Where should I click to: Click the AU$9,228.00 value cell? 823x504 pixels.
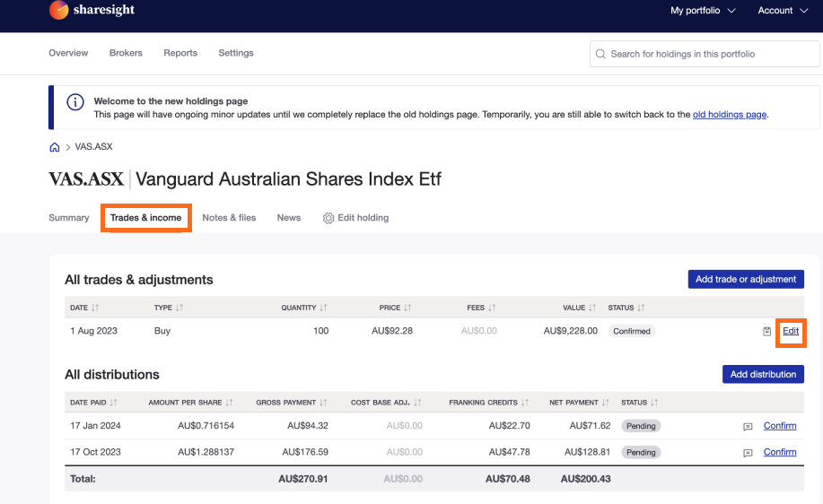click(571, 331)
